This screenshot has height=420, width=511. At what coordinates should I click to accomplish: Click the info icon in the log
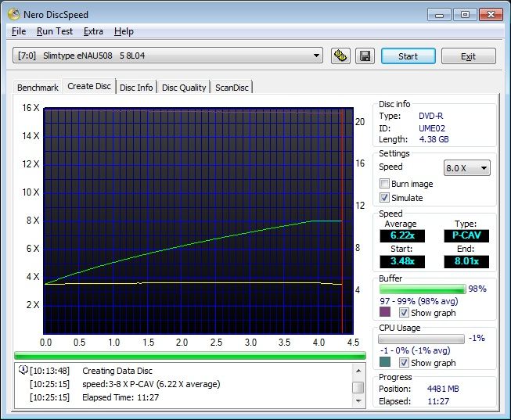[22, 371]
